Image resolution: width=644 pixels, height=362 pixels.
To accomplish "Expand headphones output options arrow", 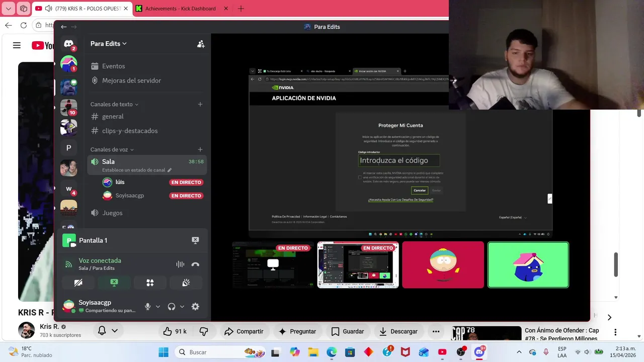I will (x=182, y=307).
